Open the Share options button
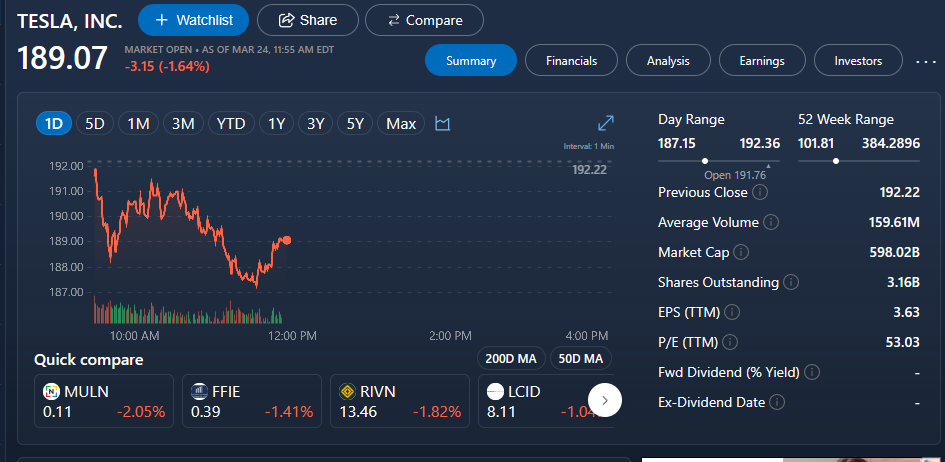This screenshot has width=945, height=462. pos(307,20)
